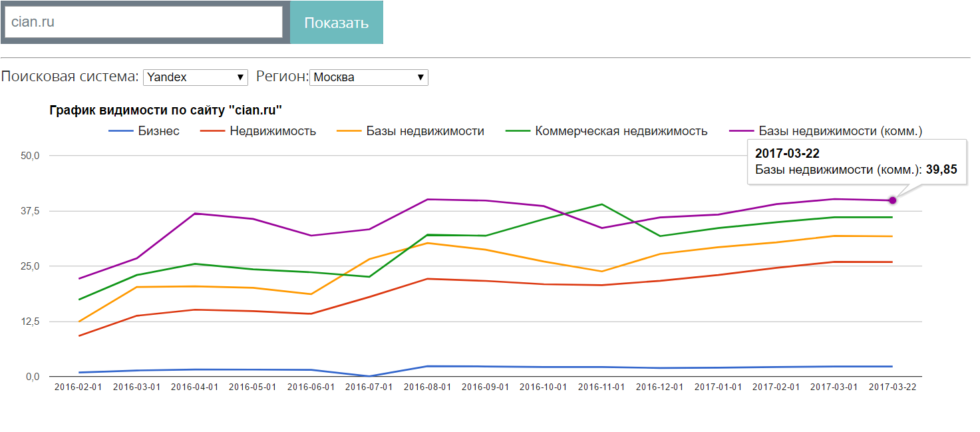Select the Базы недвижимости legend entry
Viewport: 980px width, 432px height.
click(x=425, y=131)
